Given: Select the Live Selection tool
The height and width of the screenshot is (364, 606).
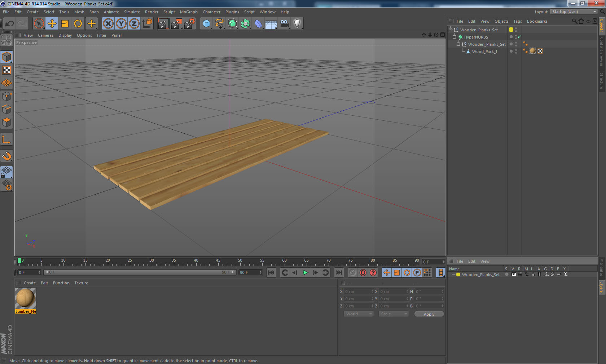Looking at the screenshot, I should pyautogui.click(x=39, y=24).
